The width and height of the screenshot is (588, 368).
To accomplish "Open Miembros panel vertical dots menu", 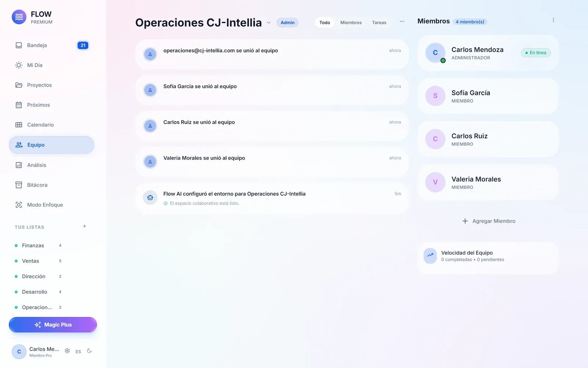I will coord(553,20).
